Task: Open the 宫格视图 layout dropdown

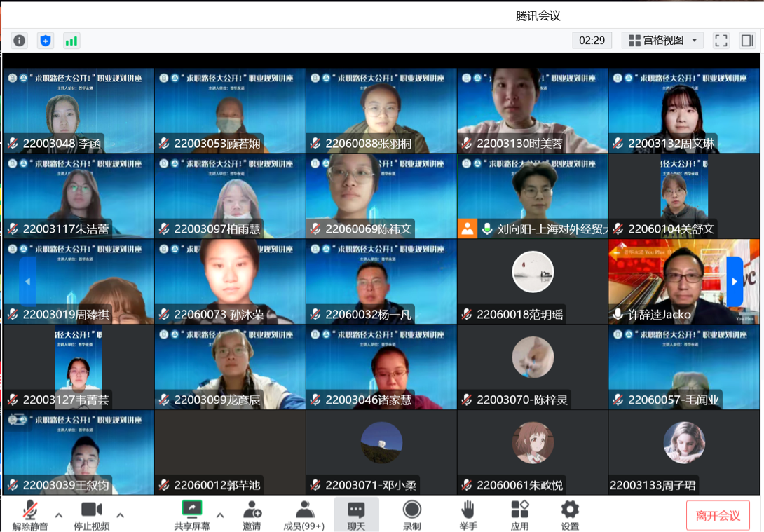Action: 662,41
